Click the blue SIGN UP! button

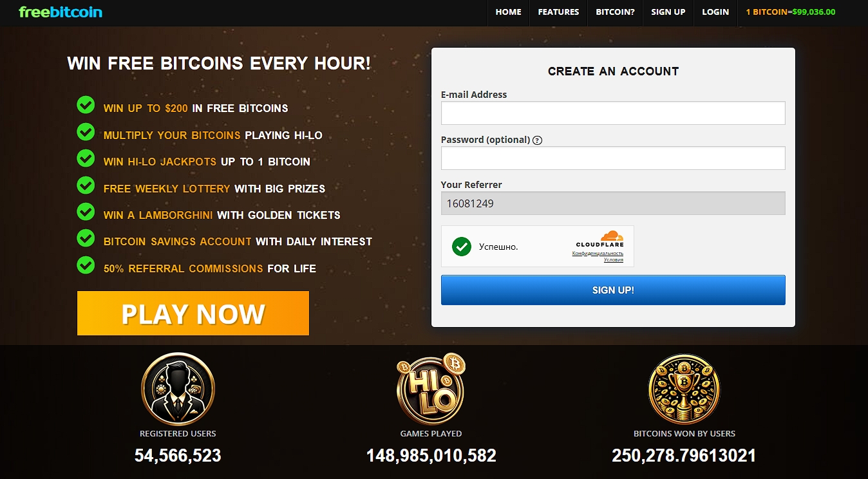(613, 290)
